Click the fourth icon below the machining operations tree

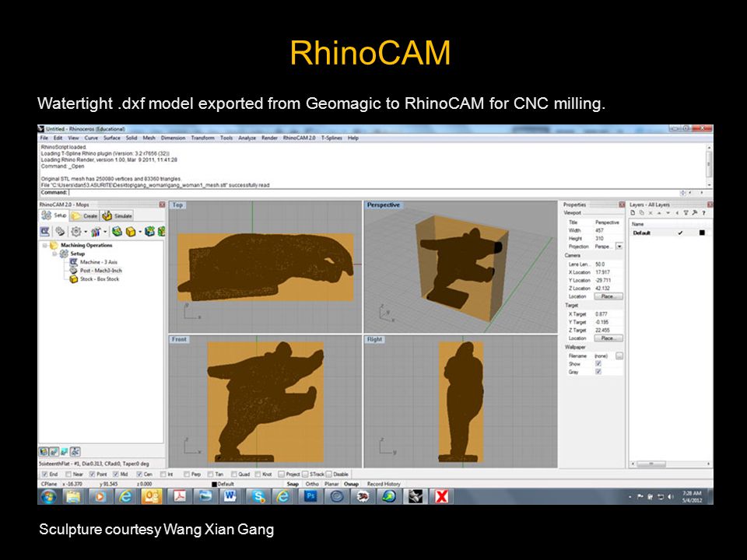pos(75,451)
